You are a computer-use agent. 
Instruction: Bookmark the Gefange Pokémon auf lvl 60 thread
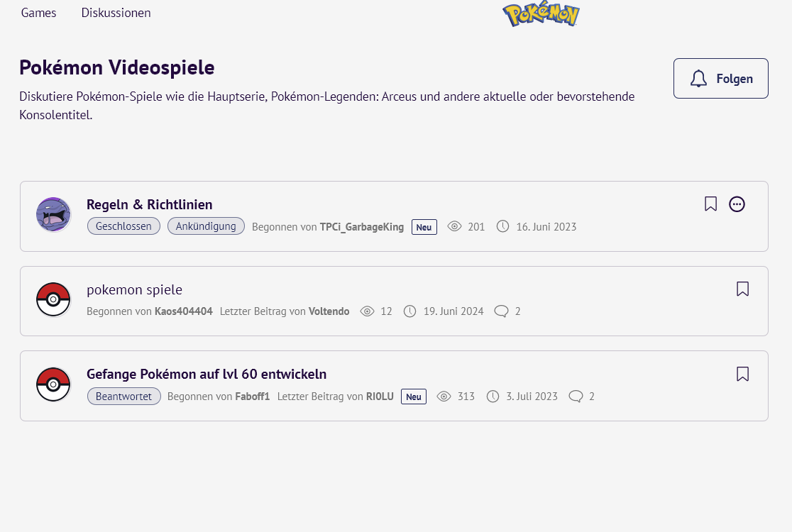[742, 374]
